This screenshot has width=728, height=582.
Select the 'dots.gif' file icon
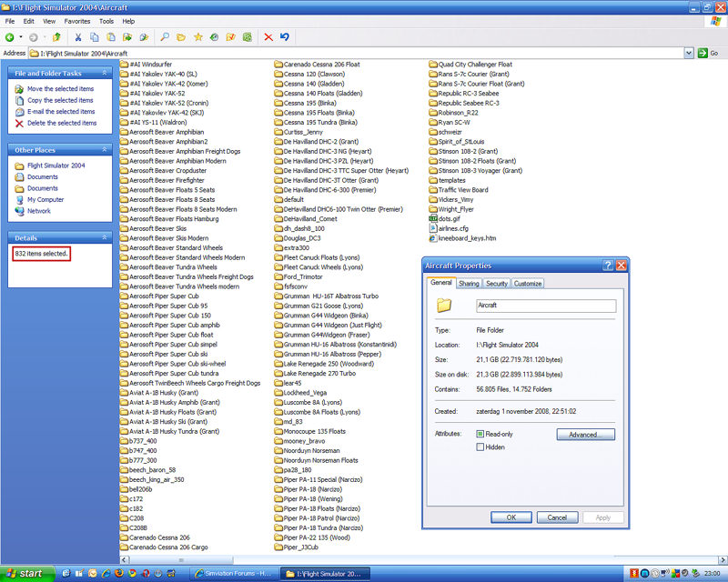click(433, 218)
